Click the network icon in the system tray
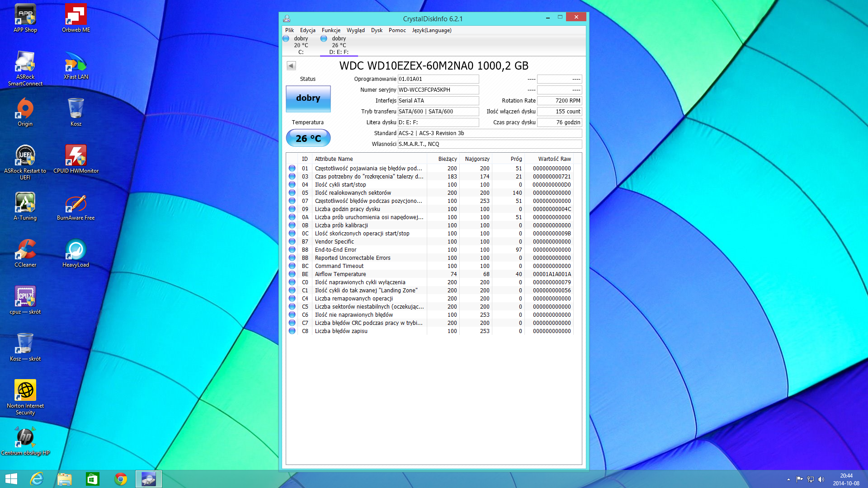The image size is (868, 488). [811, 479]
